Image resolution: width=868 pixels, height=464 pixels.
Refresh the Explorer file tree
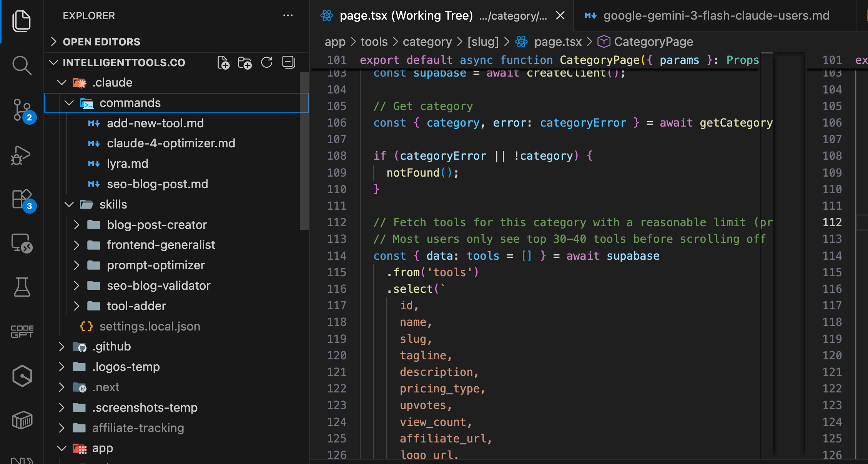coord(266,62)
